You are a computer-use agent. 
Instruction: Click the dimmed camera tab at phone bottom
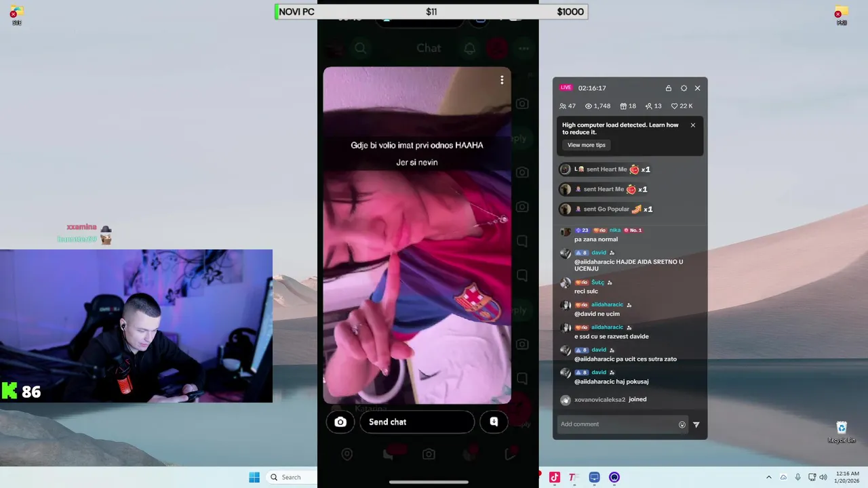click(x=429, y=454)
